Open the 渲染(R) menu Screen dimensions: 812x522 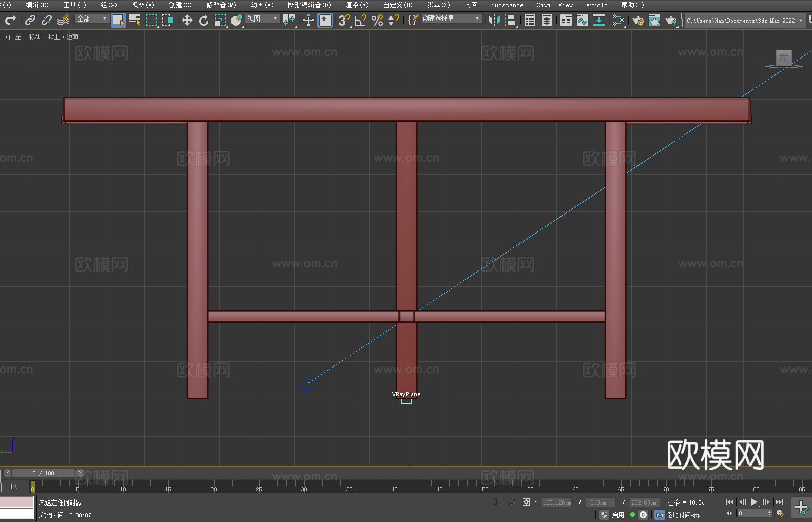pos(357,5)
